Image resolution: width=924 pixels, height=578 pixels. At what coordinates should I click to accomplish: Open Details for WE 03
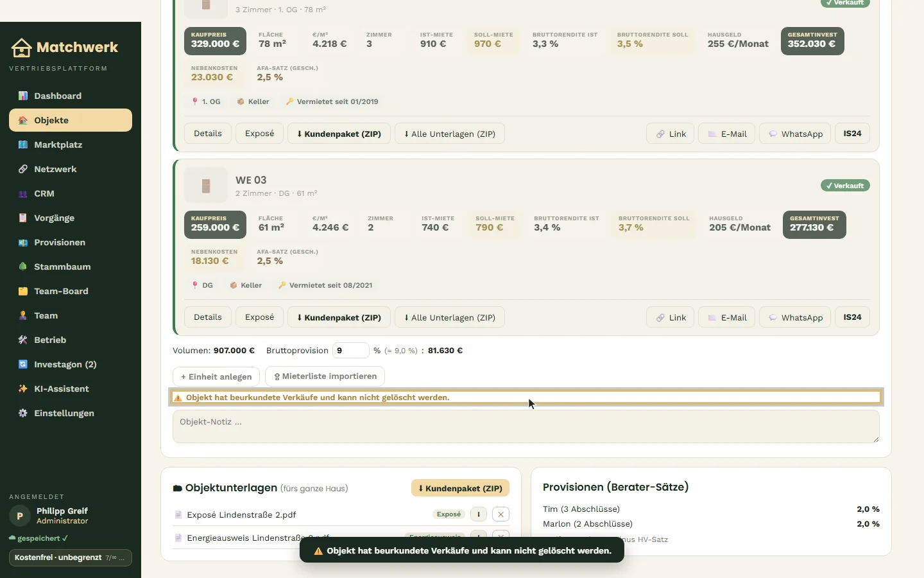(208, 317)
